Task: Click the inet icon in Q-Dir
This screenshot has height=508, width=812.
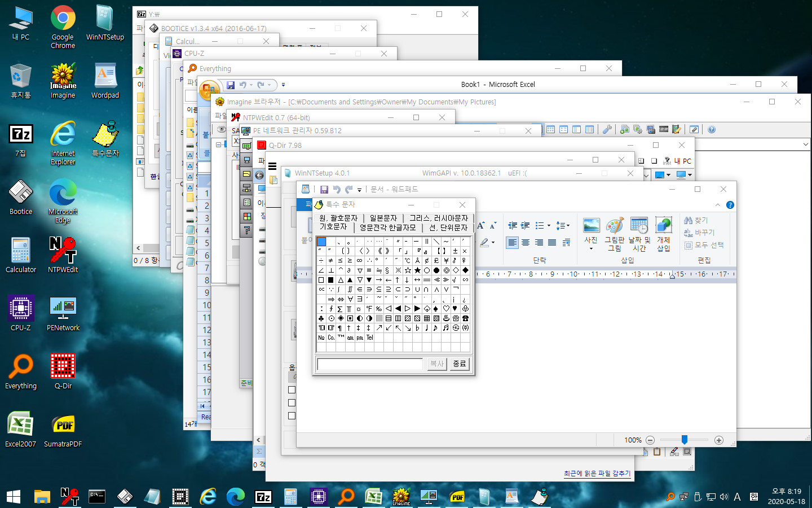Action: tap(667, 161)
